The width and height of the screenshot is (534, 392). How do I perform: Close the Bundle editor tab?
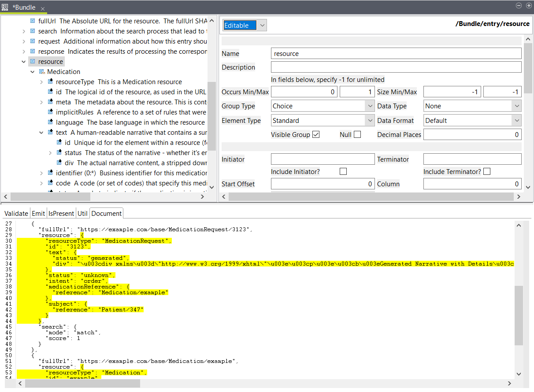[x=43, y=9]
